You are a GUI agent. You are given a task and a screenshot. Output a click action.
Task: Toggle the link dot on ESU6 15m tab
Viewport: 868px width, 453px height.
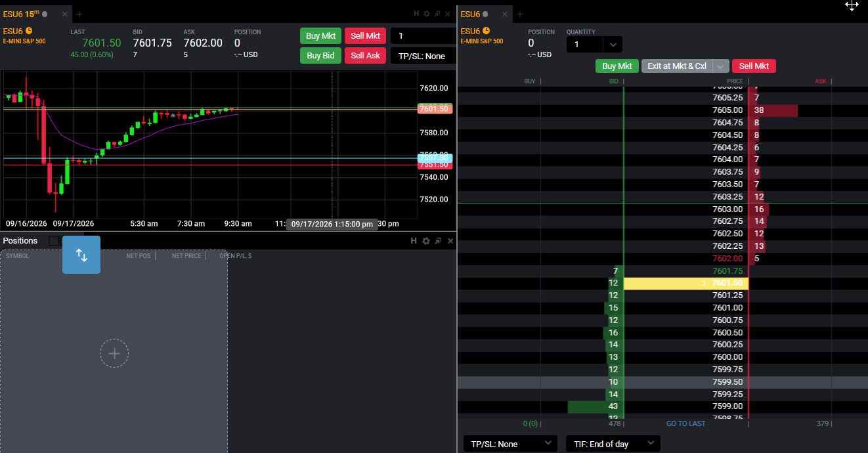pos(45,14)
